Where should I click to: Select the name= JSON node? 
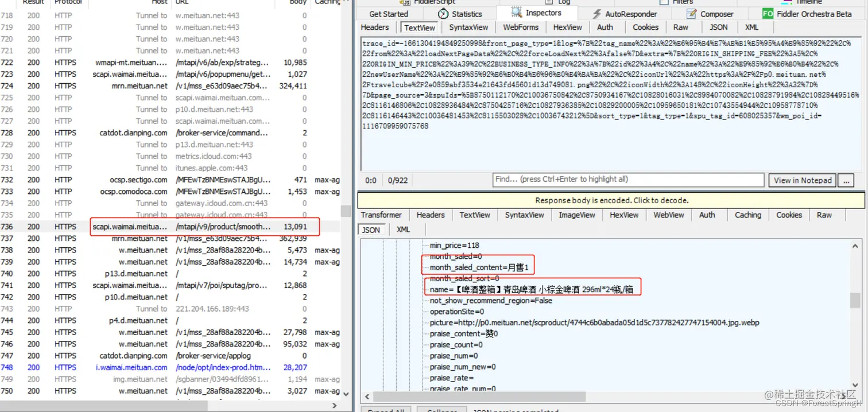(531, 289)
